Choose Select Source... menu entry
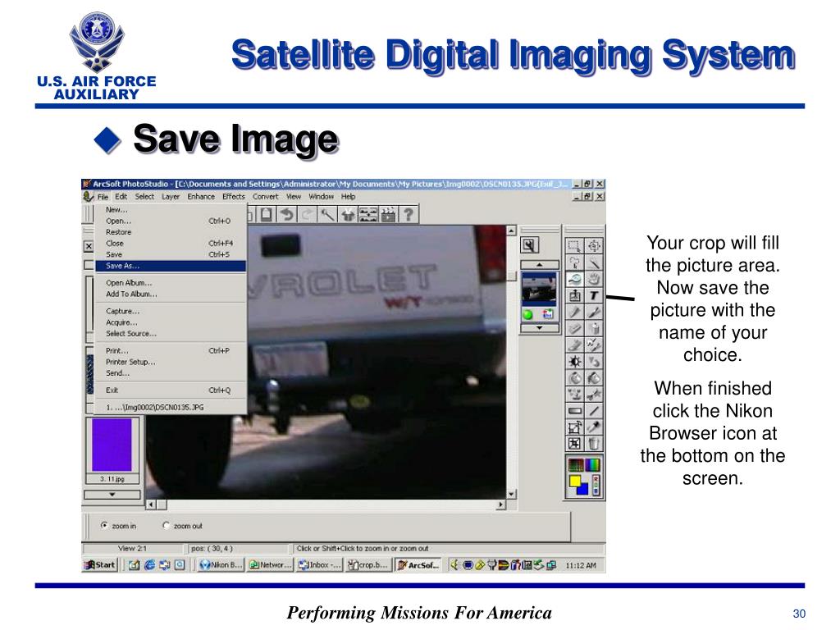840x630 pixels. [x=171, y=333]
